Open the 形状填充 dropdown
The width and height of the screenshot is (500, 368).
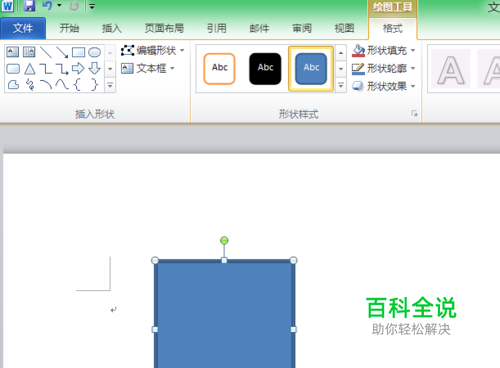click(x=384, y=50)
